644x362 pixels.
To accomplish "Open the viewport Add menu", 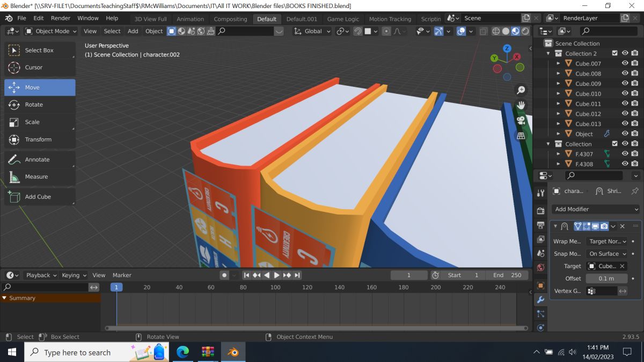I will click(133, 31).
